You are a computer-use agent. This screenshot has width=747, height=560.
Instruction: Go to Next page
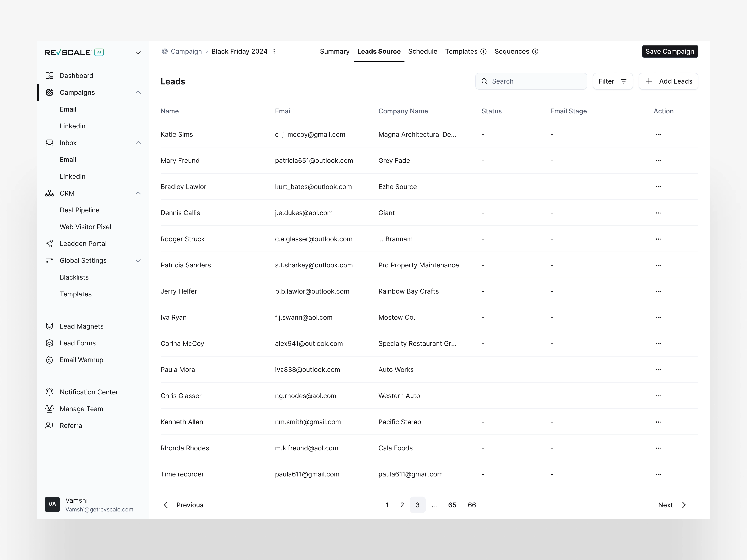672,505
